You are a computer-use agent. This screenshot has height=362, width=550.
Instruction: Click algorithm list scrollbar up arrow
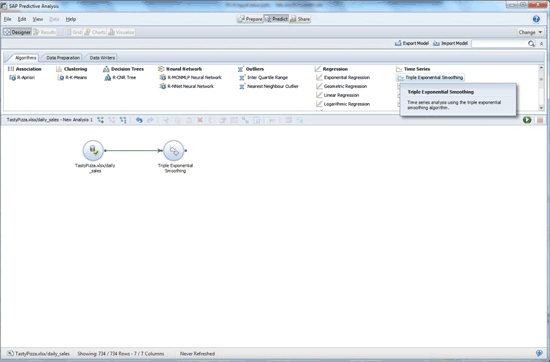point(541,67)
